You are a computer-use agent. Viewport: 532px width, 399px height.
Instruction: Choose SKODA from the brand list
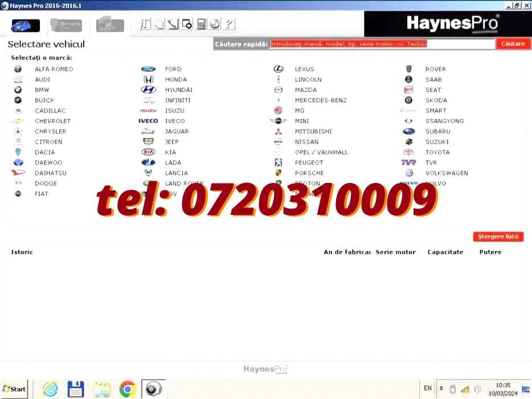(x=436, y=100)
